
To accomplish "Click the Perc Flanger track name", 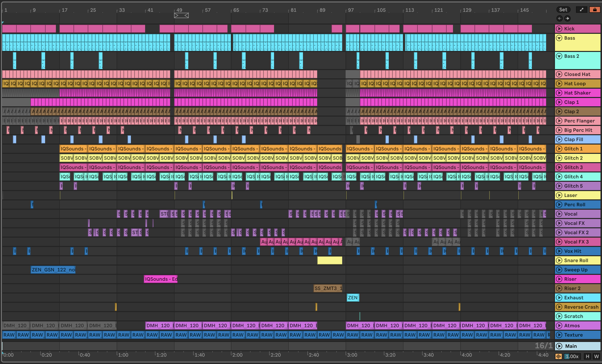I will pos(579,121).
